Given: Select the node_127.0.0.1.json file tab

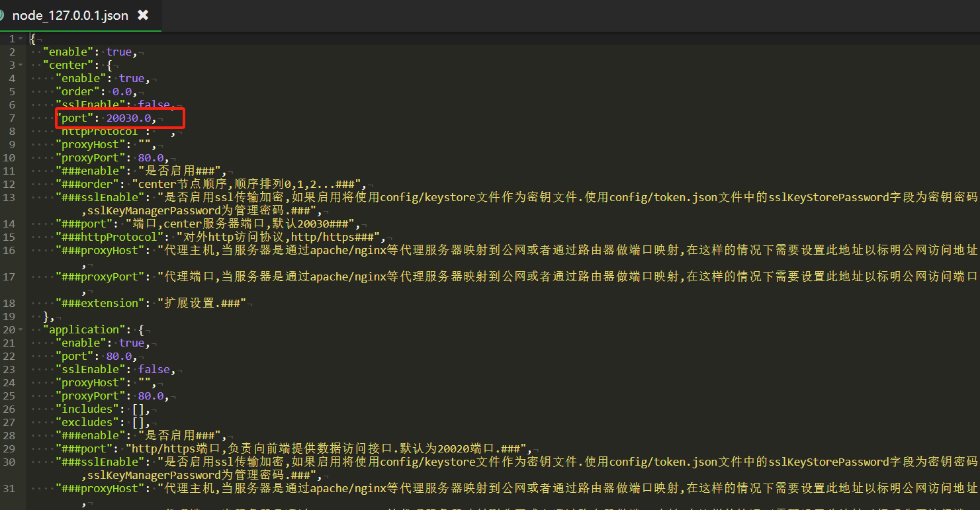Looking at the screenshot, I should [x=71, y=15].
